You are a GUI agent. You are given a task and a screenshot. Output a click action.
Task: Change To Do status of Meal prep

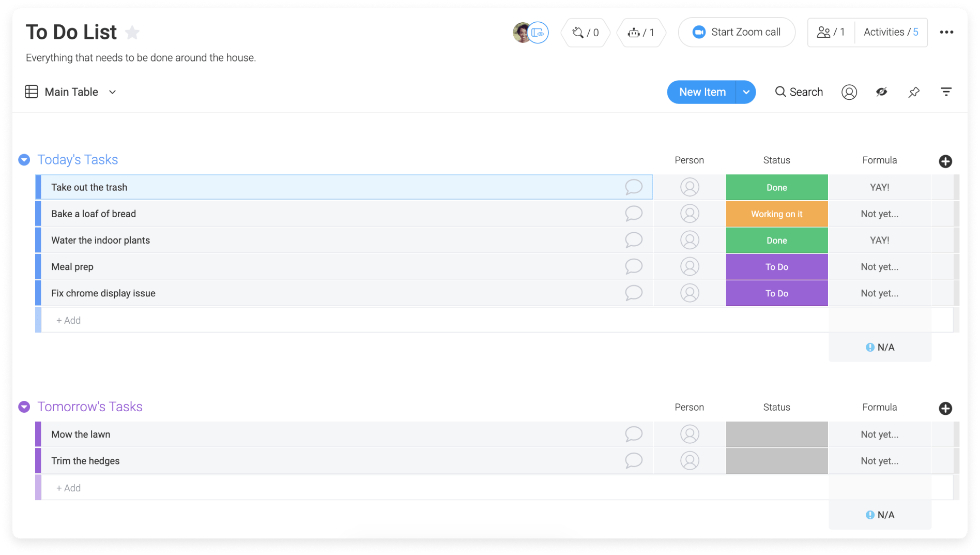776,266
